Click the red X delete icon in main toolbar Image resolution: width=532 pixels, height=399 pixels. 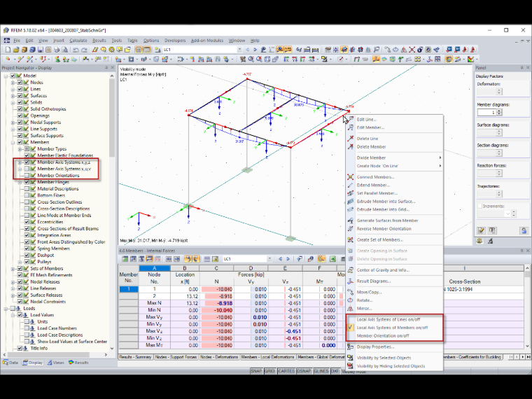tap(412, 50)
